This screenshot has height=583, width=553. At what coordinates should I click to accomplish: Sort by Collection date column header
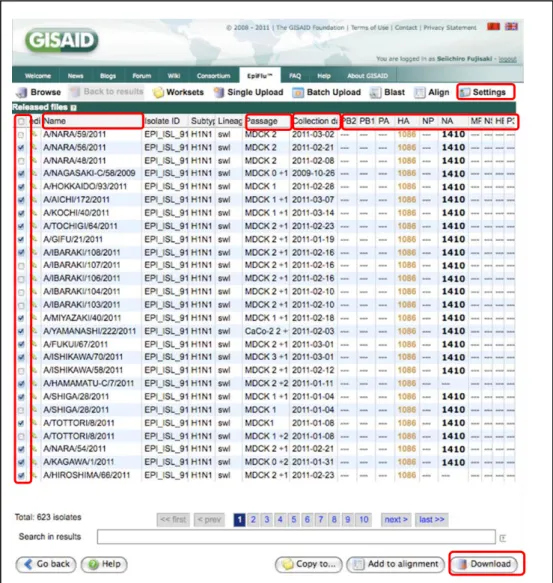(x=316, y=121)
